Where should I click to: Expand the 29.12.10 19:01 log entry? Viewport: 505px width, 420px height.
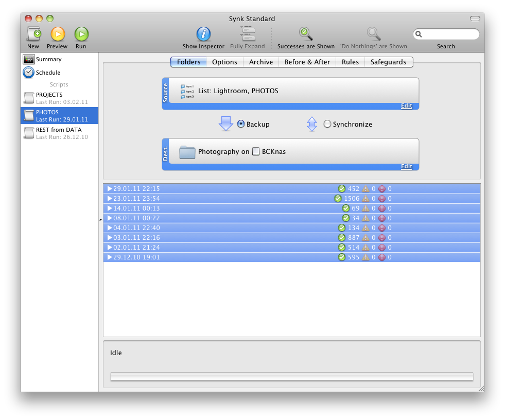point(110,257)
